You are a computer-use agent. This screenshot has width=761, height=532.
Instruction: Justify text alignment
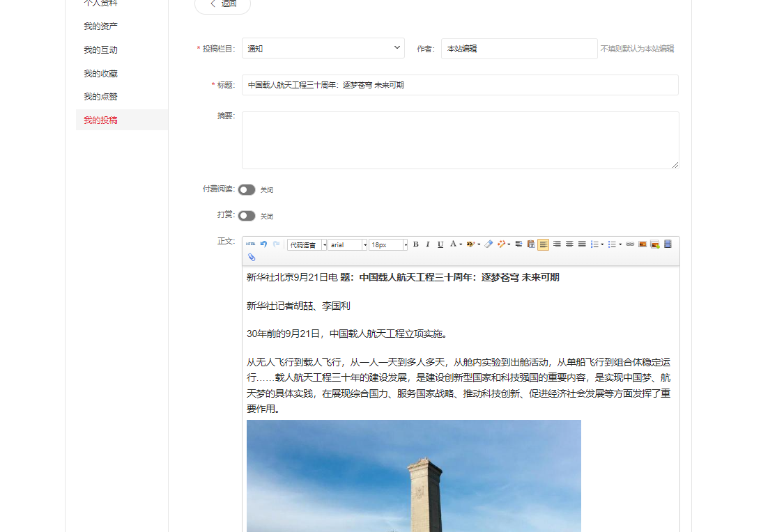pyautogui.click(x=581, y=244)
